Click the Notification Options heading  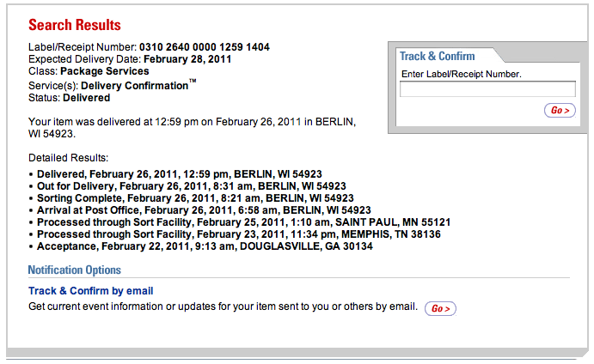75,270
